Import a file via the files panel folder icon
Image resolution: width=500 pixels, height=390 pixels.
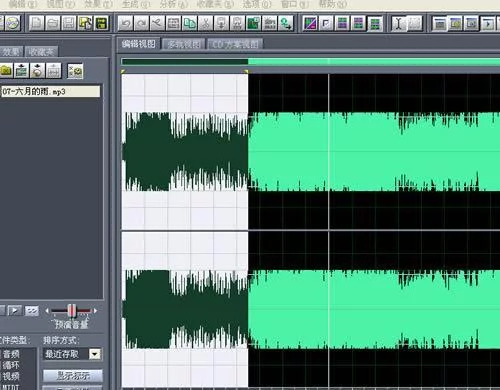[x=6, y=70]
